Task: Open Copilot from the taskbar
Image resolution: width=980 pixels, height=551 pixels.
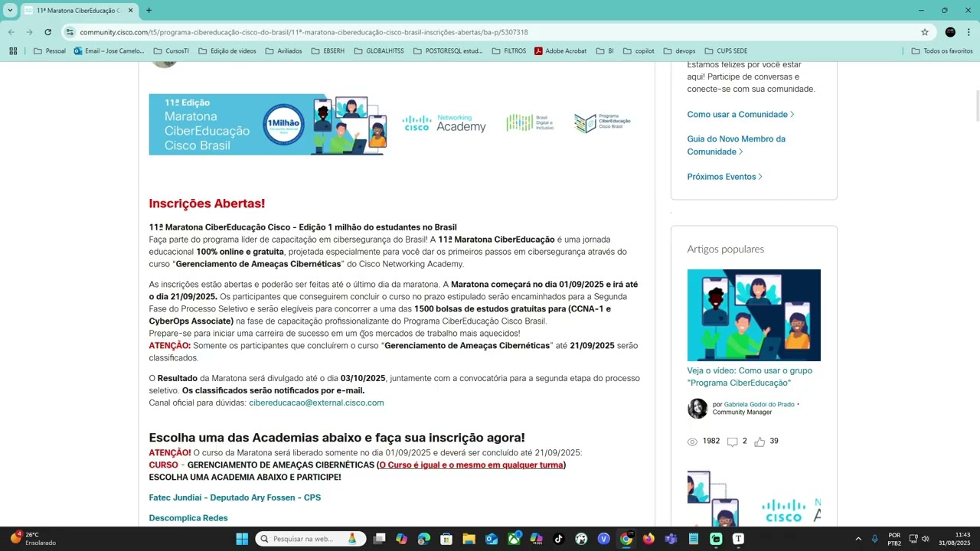Action: pos(401,539)
